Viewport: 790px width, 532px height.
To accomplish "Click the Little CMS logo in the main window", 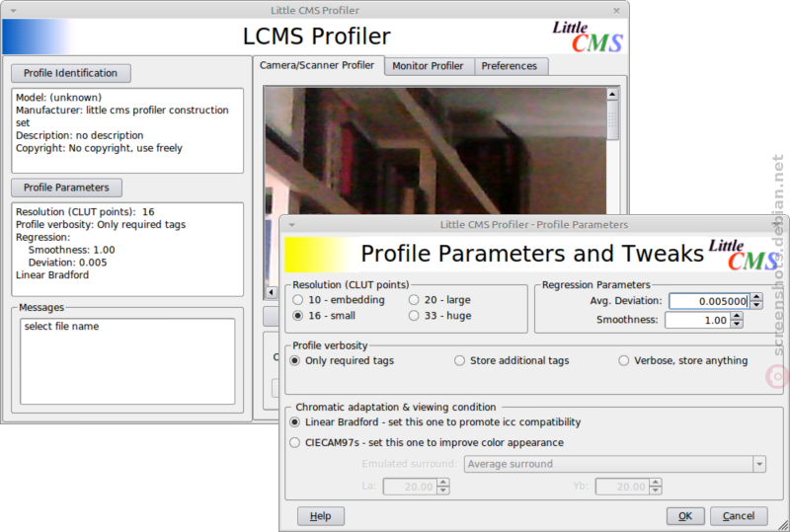I will click(x=588, y=37).
